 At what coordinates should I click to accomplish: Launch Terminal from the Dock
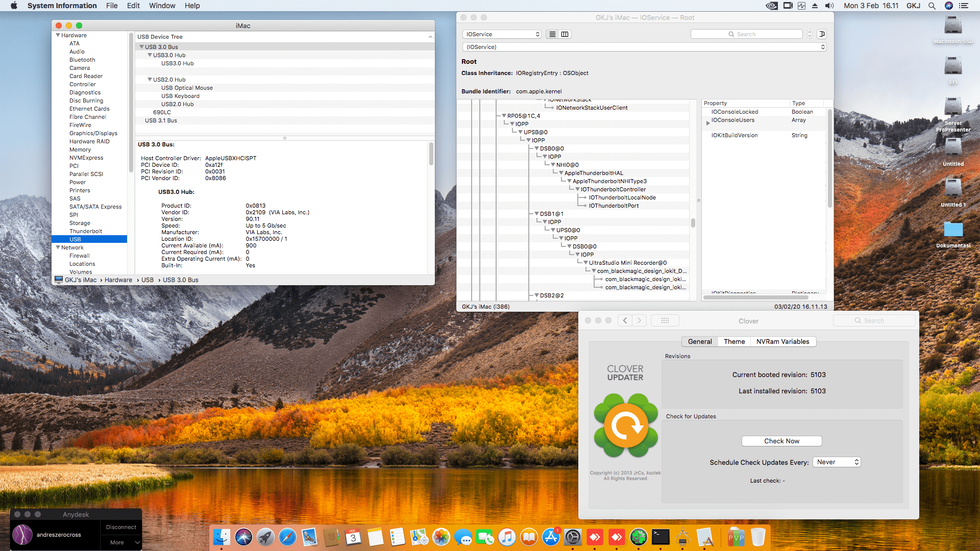661,537
